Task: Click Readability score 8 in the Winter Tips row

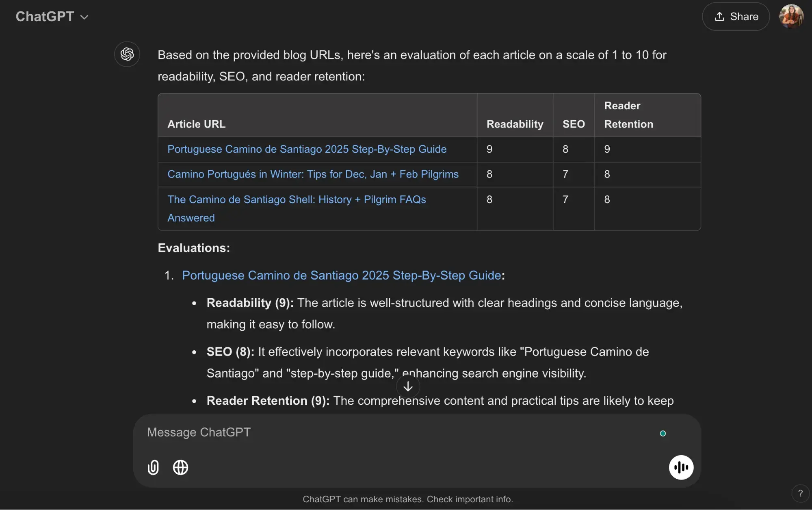Action: click(489, 174)
